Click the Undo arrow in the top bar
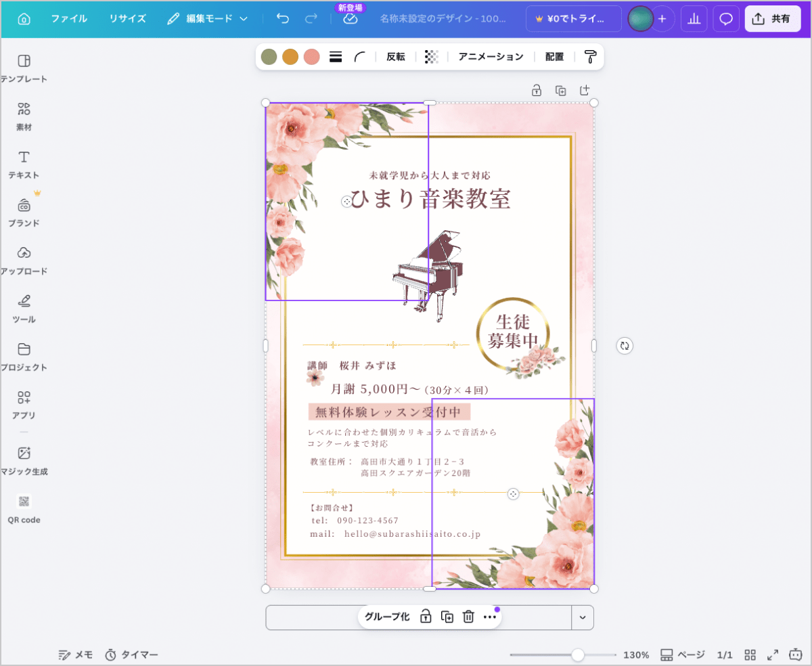Viewport: 812px width, 666px height. click(283, 18)
